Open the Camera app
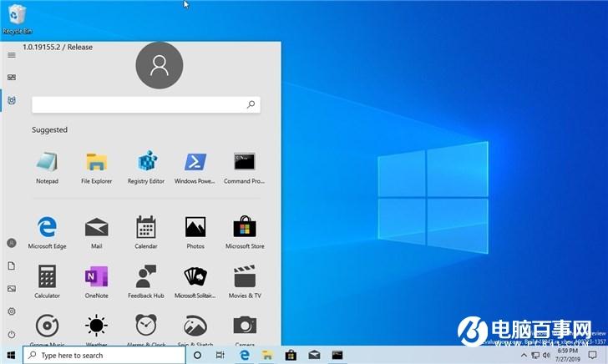The height and width of the screenshot is (364, 608). (x=244, y=330)
